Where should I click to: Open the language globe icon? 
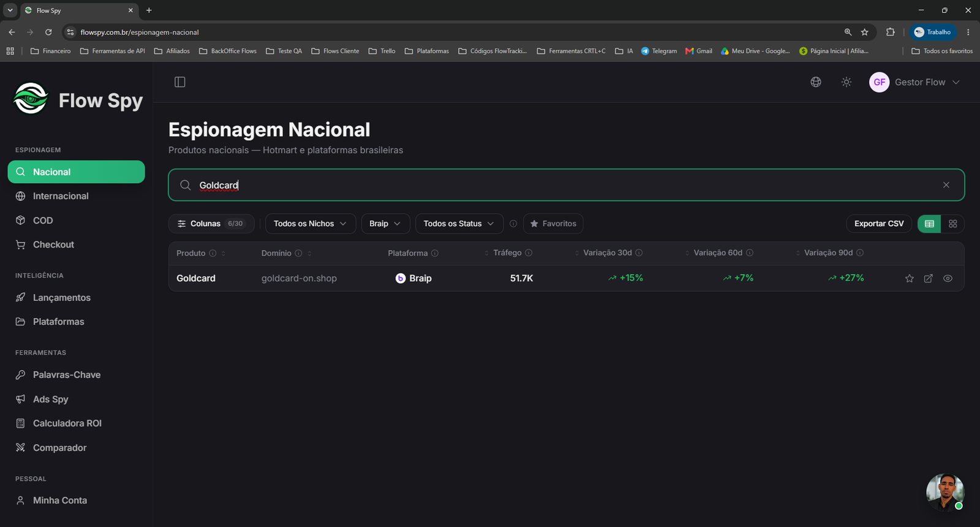coord(816,82)
